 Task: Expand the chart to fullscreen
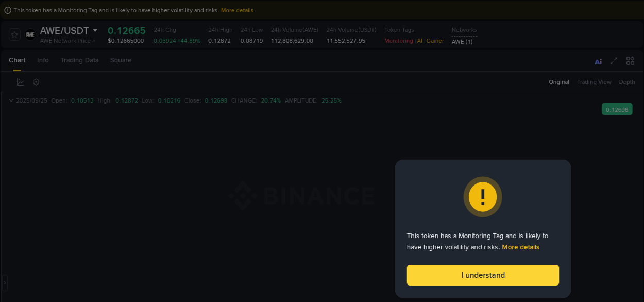(x=614, y=61)
